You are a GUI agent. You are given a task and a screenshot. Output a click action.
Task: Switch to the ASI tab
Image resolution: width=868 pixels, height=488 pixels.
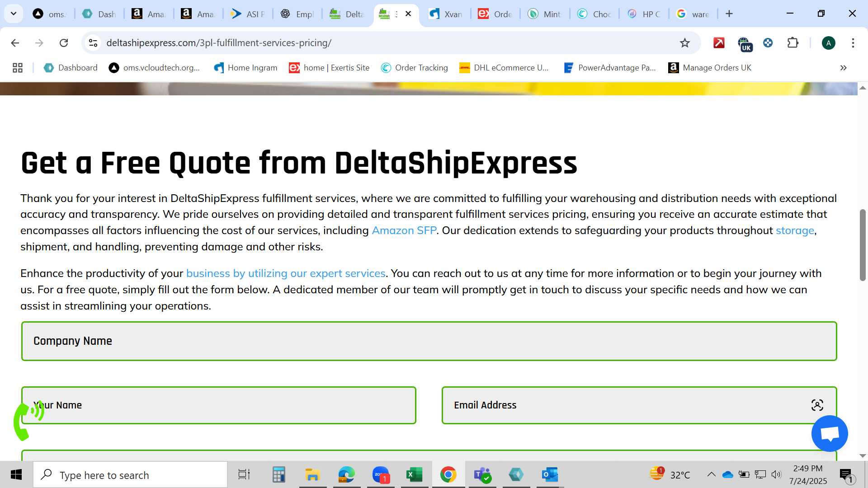coord(248,14)
